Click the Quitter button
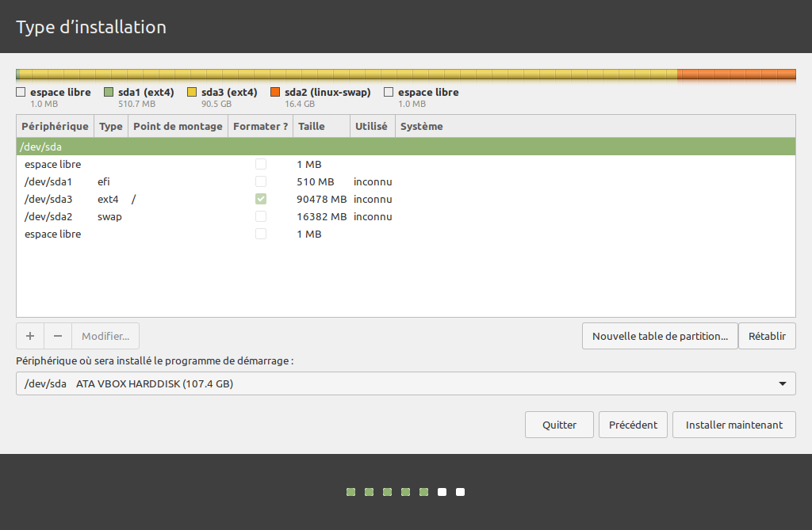Image resolution: width=812 pixels, height=530 pixels. (x=559, y=424)
